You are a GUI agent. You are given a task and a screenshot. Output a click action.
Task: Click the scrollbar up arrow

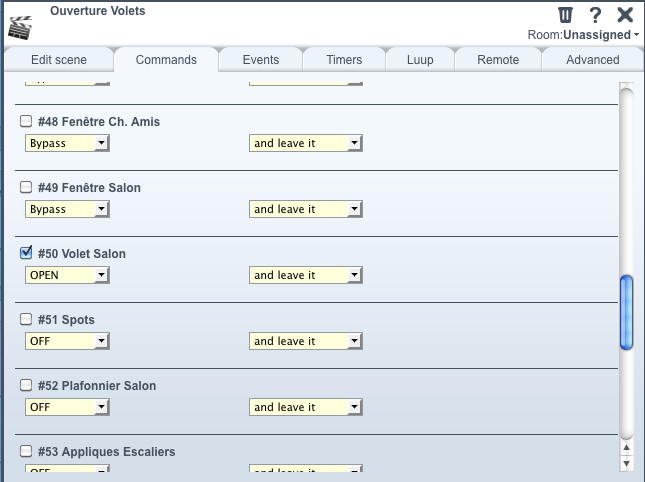626,447
